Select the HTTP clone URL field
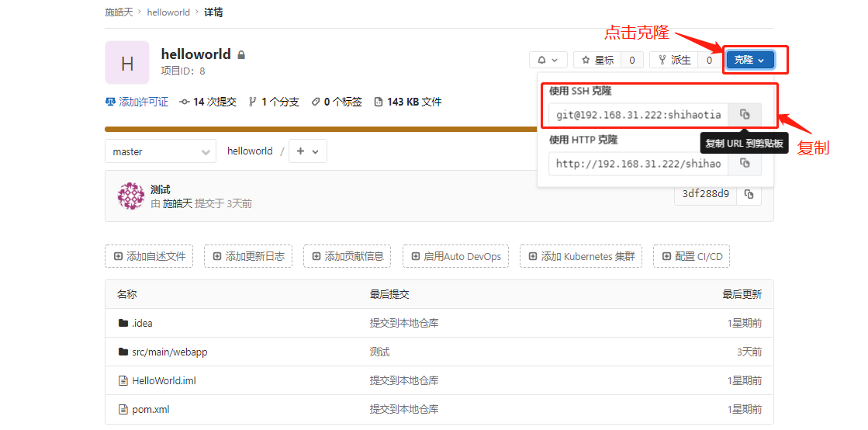The width and height of the screenshot is (868, 430). [638, 164]
